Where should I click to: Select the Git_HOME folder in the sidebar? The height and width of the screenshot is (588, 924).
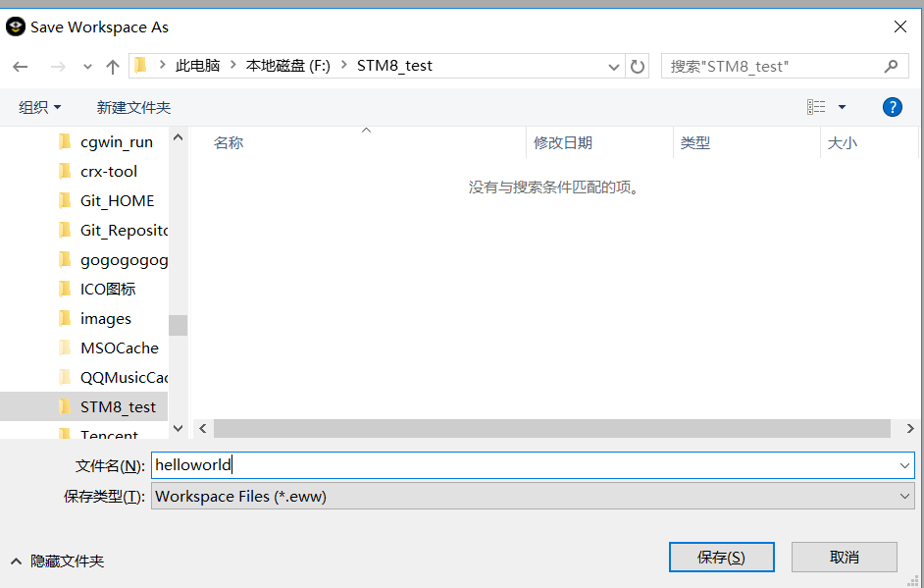pos(117,200)
